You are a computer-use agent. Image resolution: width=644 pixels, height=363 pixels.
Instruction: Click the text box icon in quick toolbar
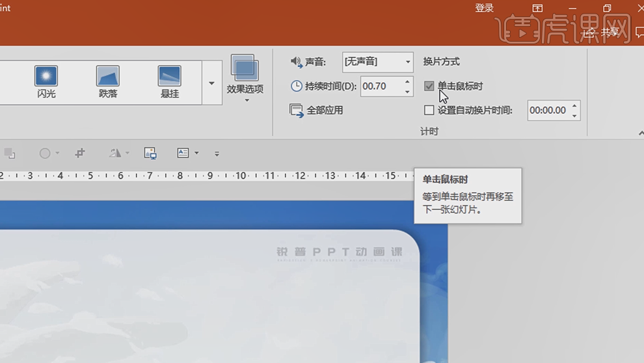183,153
